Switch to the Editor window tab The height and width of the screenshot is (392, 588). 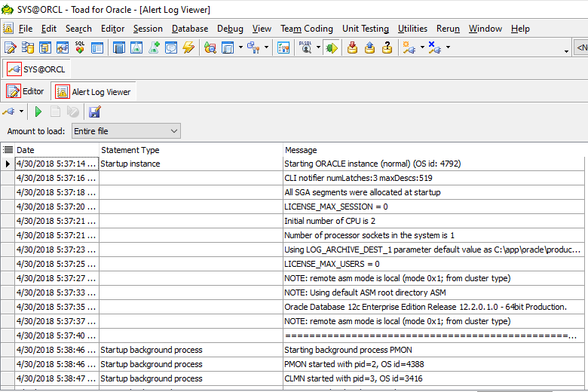tap(25, 91)
